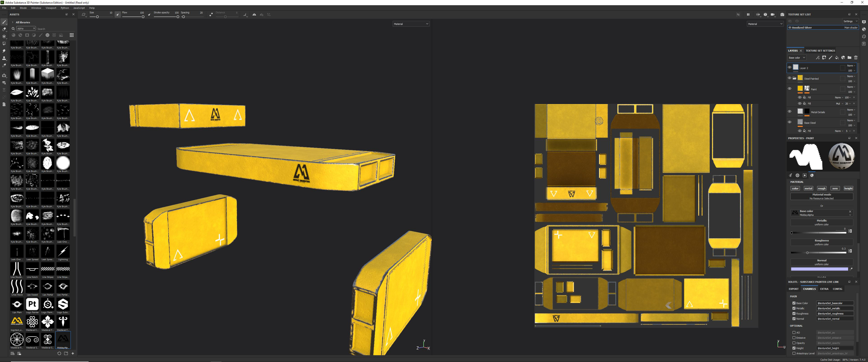
Task: Open the Viewport menu
Action: pos(51,8)
